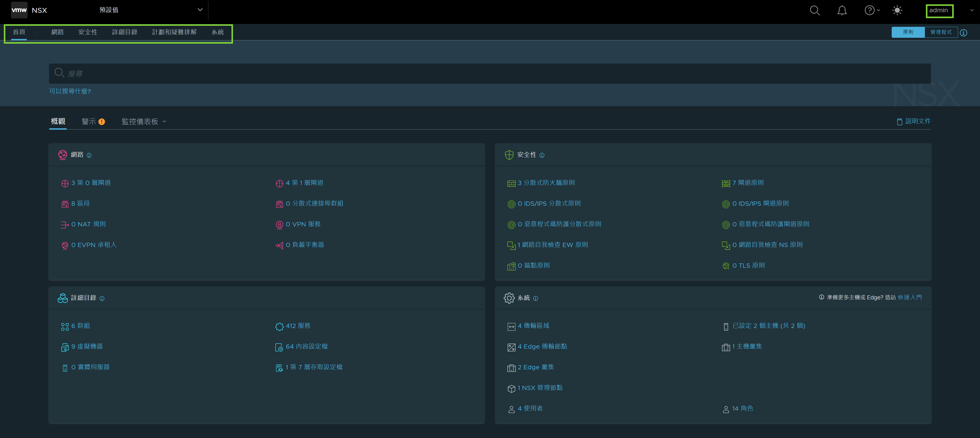Image resolution: width=980 pixels, height=438 pixels.
Task: Open 0 網路自我檢查 NS 原則 link
Action: [x=767, y=245]
